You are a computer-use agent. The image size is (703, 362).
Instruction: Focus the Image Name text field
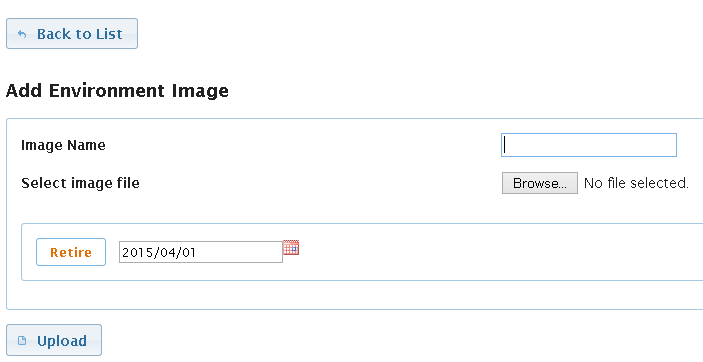(x=589, y=145)
